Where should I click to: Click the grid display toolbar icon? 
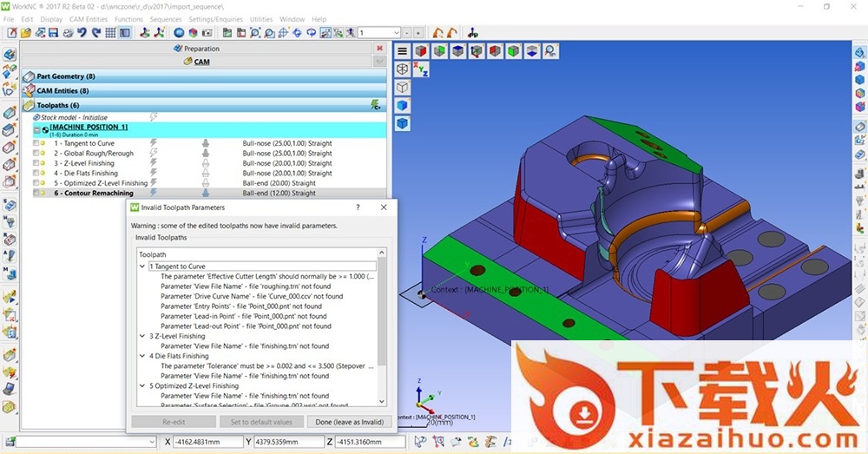coord(110,33)
